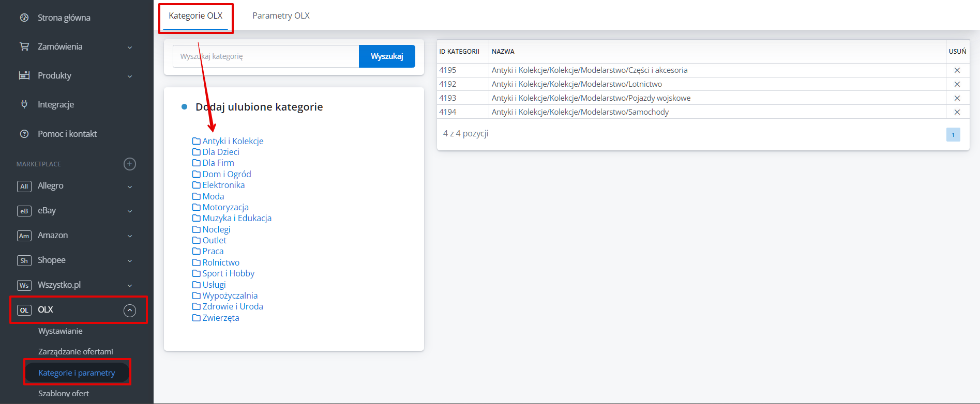Click folder icon beside Sport i Hobby
The width and height of the screenshot is (980, 404).
coord(197,273)
